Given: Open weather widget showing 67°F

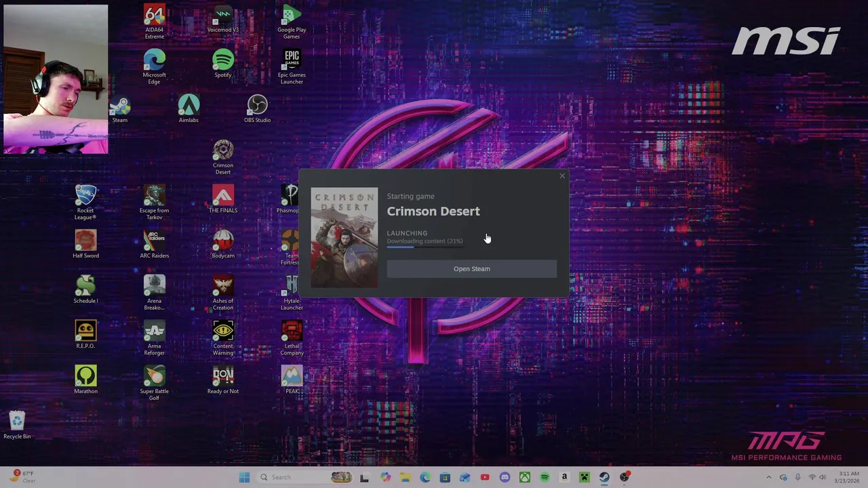Looking at the screenshot, I should 22,476.
